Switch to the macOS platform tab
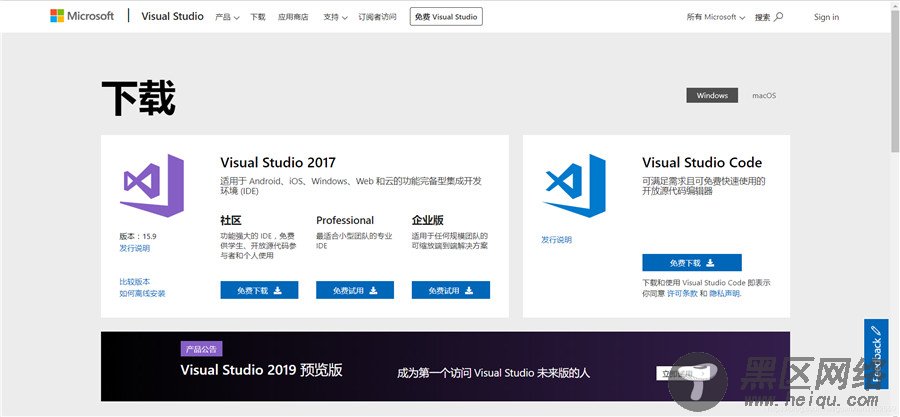Viewport: 900px width, 417px height. [764, 95]
